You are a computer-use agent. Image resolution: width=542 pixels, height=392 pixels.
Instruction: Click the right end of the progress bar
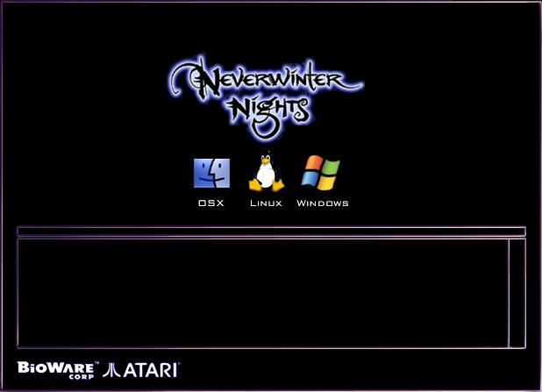(520, 232)
